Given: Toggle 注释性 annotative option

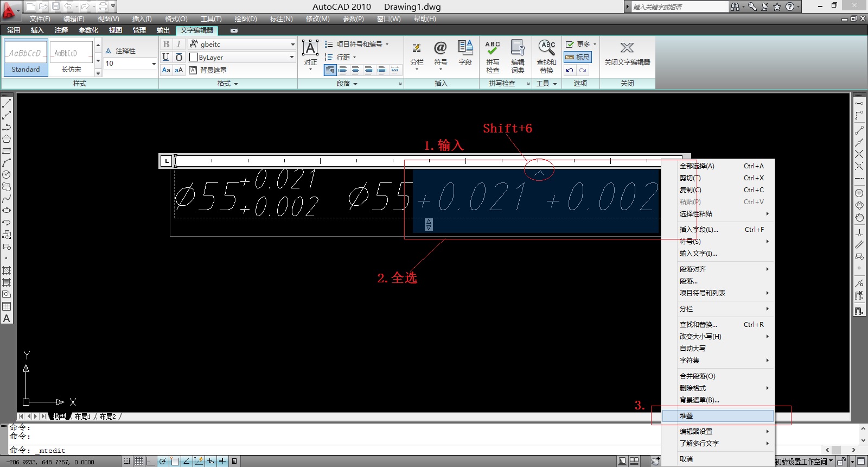Looking at the screenshot, I should pos(121,51).
